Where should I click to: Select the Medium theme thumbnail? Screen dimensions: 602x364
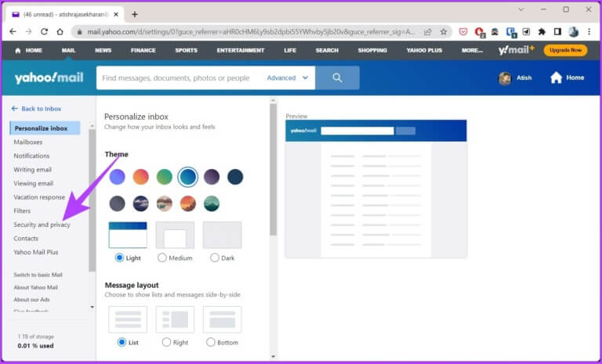coord(175,235)
